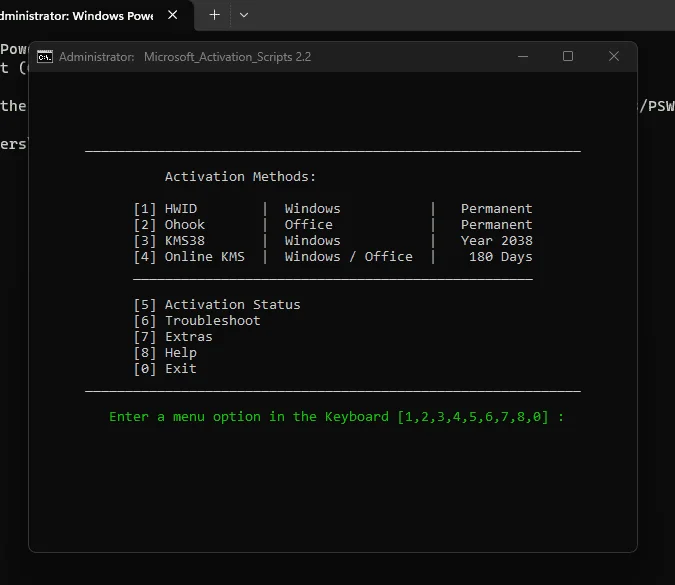Screen dimensions: 675x585
Task: Click the [1] HWID option
Action: pos(165,209)
